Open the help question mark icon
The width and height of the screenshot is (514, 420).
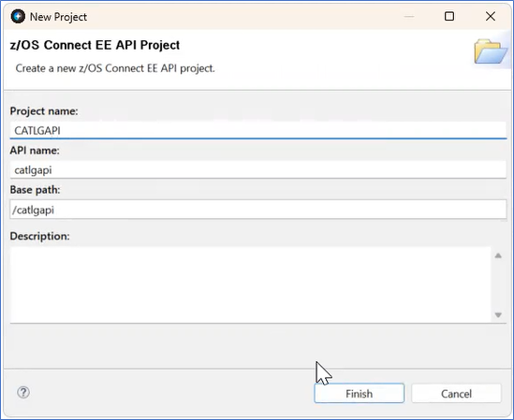[23, 392]
